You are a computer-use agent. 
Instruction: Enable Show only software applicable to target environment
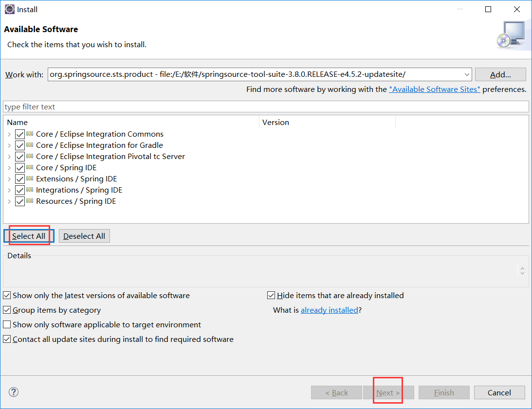[7, 324]
